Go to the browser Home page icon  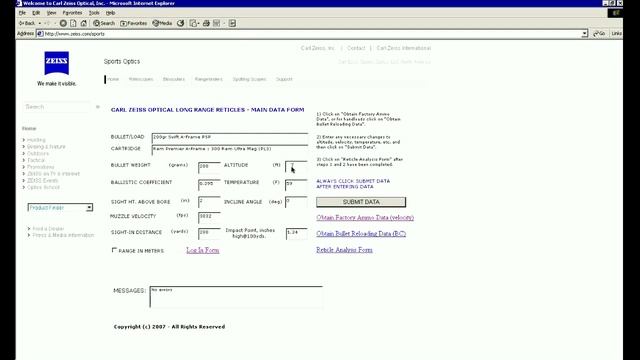pyautogui.click(x=84, y=23)
